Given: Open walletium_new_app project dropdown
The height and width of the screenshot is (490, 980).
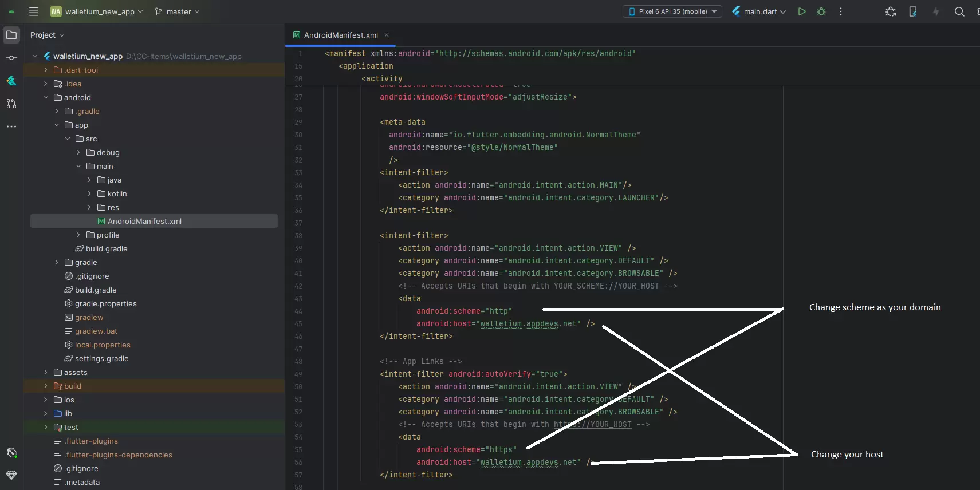Looking at the screenshot, I should tap(96, 11).
